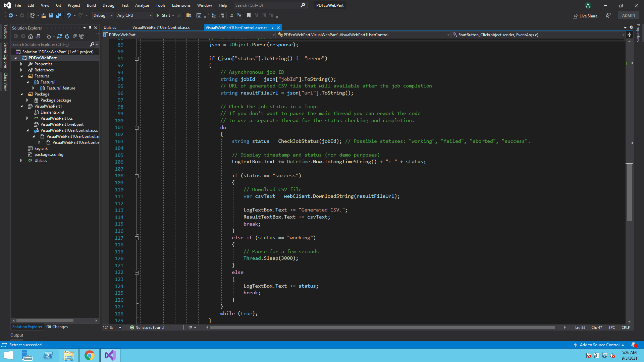Open the Extensions menu
Viewport: 644px width, 362px height.
181,5
